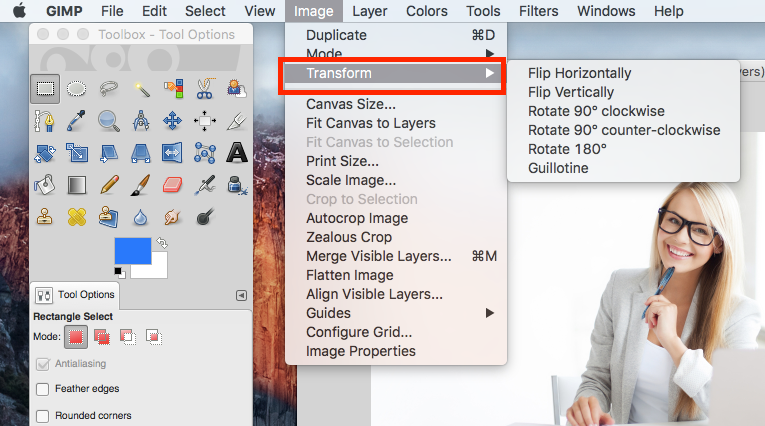The image size is (765, 426).
Task: Choose Flip Horizontally from the submenu
Action: coord(580,73)
